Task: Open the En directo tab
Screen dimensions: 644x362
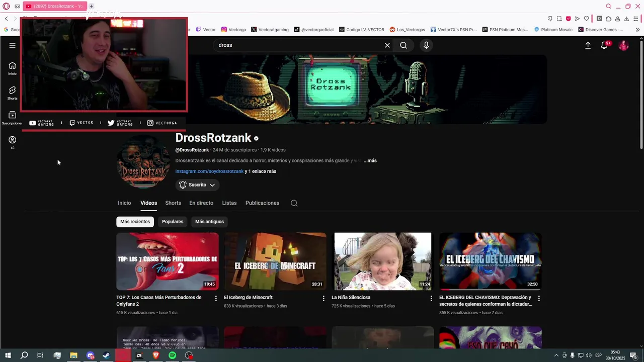Action: 201,203
